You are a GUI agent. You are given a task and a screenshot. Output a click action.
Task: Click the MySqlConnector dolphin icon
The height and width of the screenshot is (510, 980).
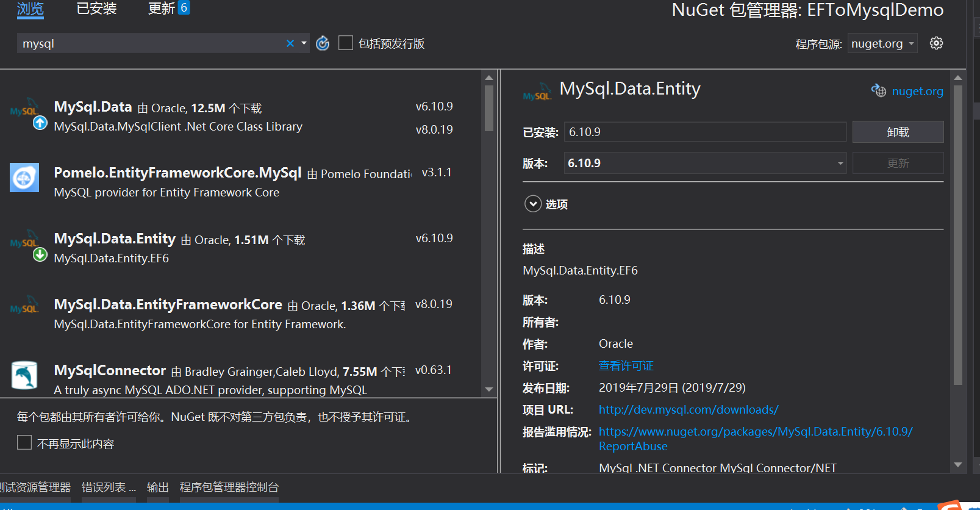24,375
